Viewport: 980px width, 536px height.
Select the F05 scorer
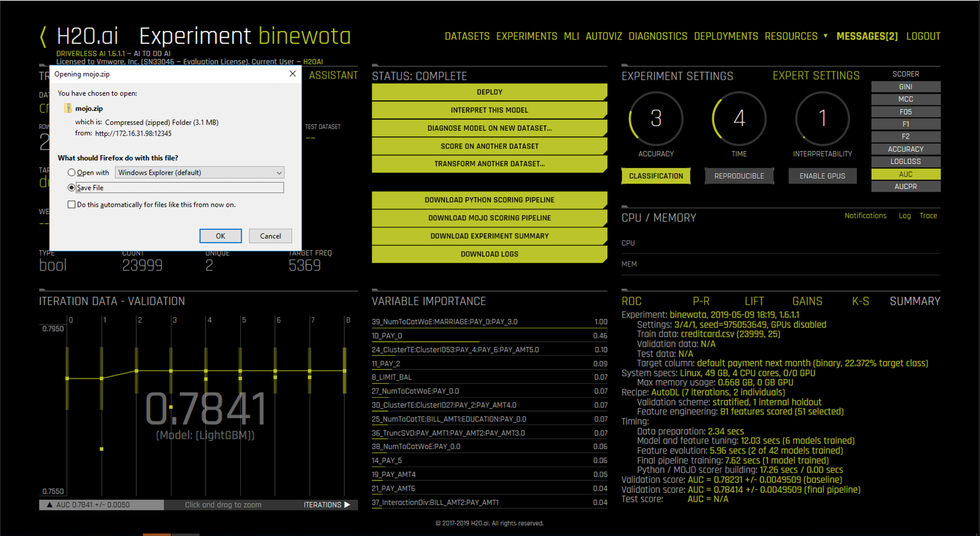[906, 112]
